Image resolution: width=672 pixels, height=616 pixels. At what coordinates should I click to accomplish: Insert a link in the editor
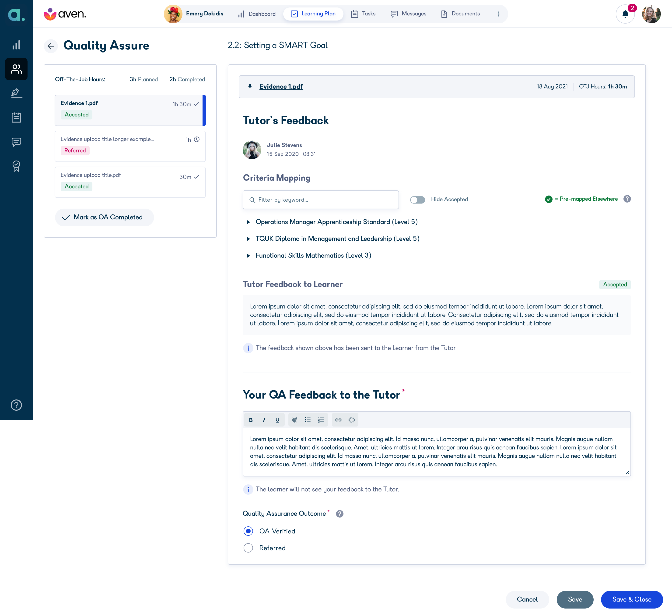click(x=338, y=420)
